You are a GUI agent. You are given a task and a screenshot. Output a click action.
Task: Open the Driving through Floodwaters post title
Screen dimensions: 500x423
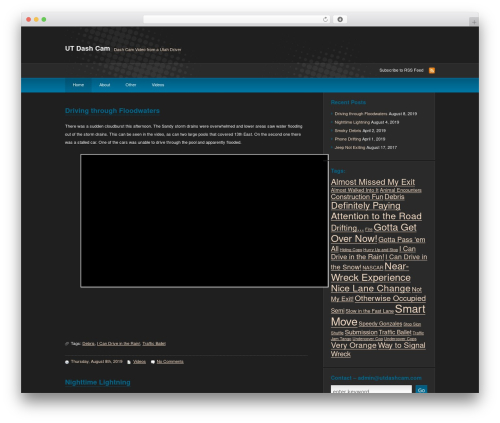tap(112, 111)
